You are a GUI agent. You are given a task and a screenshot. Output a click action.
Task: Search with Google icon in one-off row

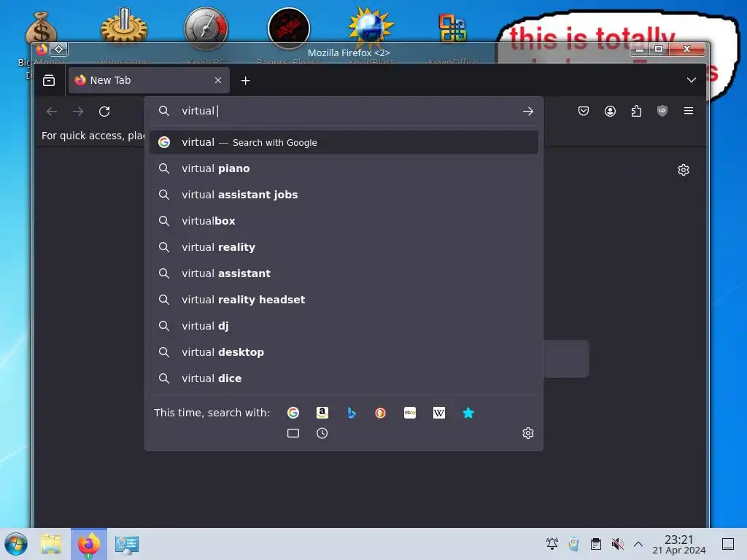(293, 413)
